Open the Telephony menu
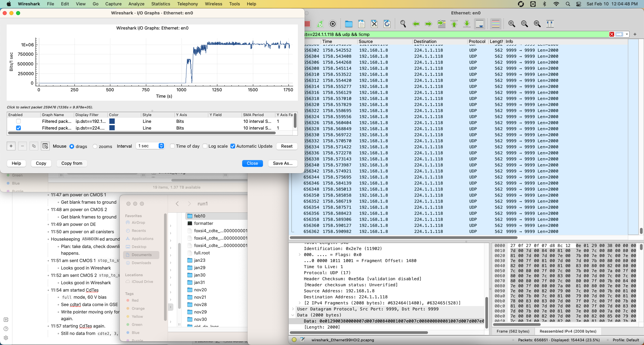 [x=187, y=4]
